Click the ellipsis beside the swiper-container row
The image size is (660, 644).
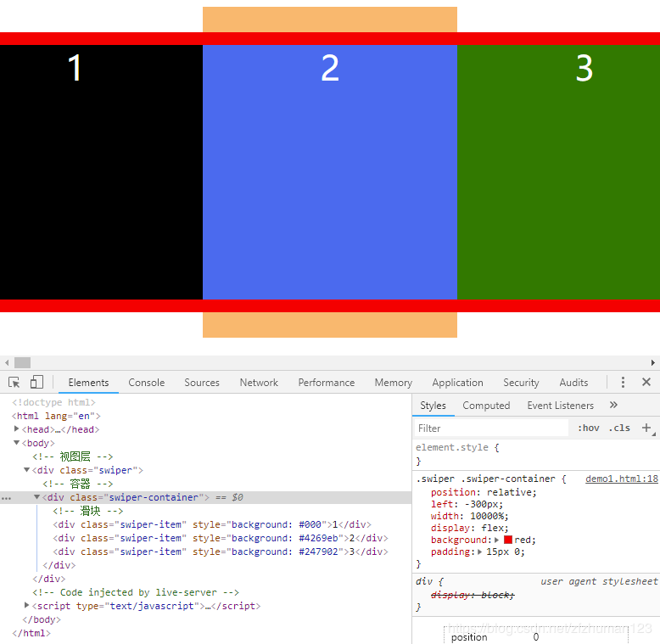[x=6, y=498]
